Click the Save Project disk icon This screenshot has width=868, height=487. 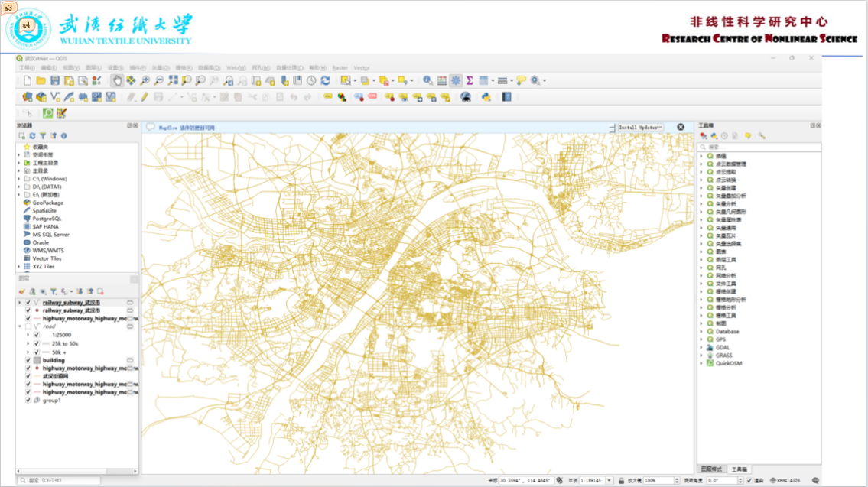click(55, 80)
